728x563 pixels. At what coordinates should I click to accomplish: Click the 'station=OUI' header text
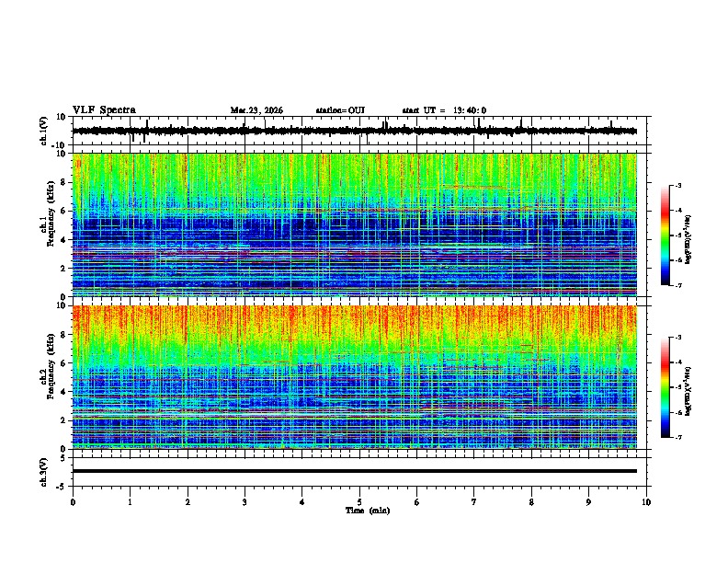point(340,110)
